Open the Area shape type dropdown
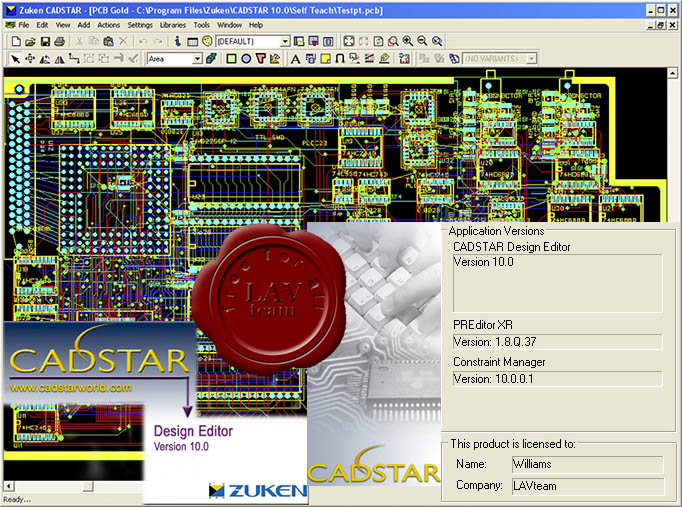 [197, 58]
